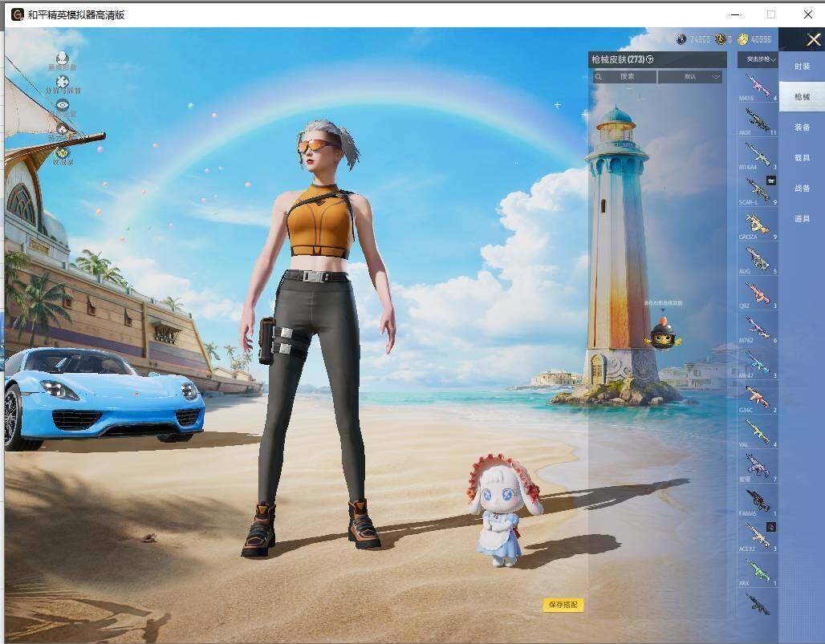Select the purple gun skin with count 7
Viewport: 825px width, 644px height.
pyautogui.click(x=758, y=468)
